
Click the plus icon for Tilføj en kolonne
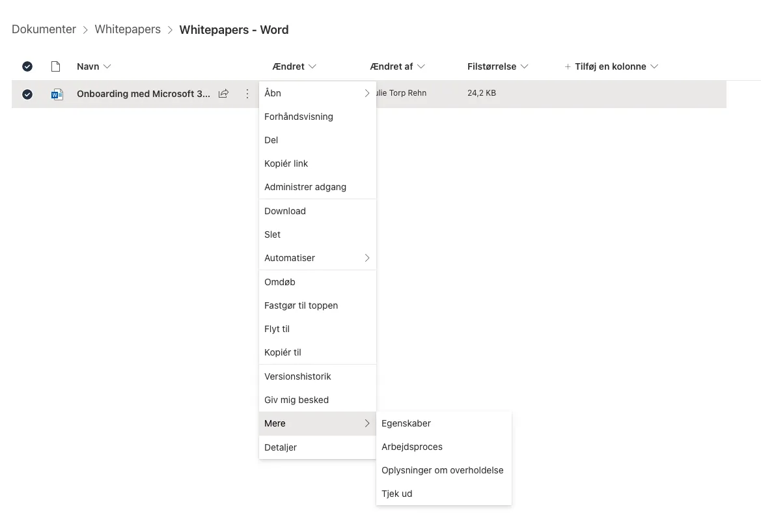point(568,66)
